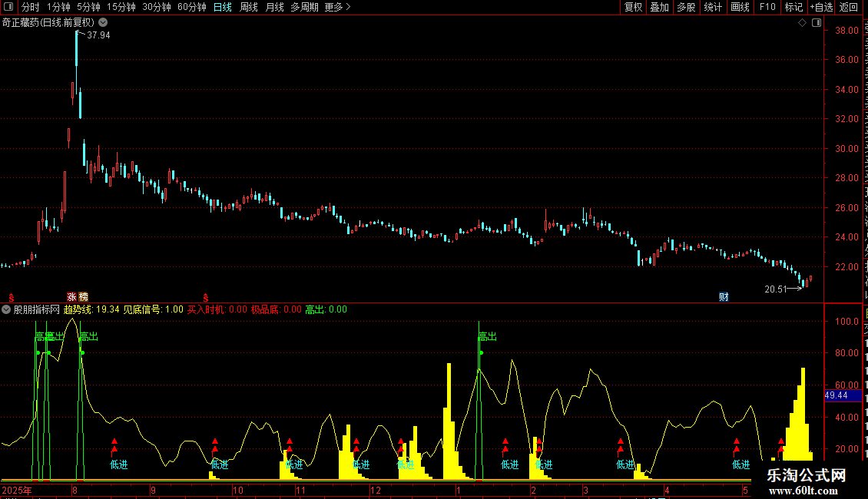Add stock with +自选 button
Image resolution: width=868 pixels, height=499 pixels.
pos(821,7)
